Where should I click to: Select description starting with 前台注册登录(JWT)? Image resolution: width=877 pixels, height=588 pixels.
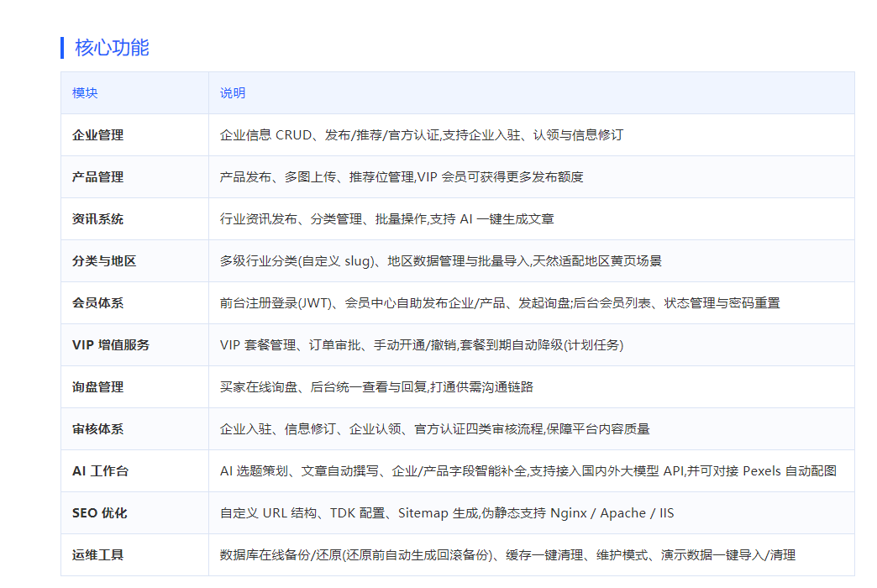tap(500, 302)
